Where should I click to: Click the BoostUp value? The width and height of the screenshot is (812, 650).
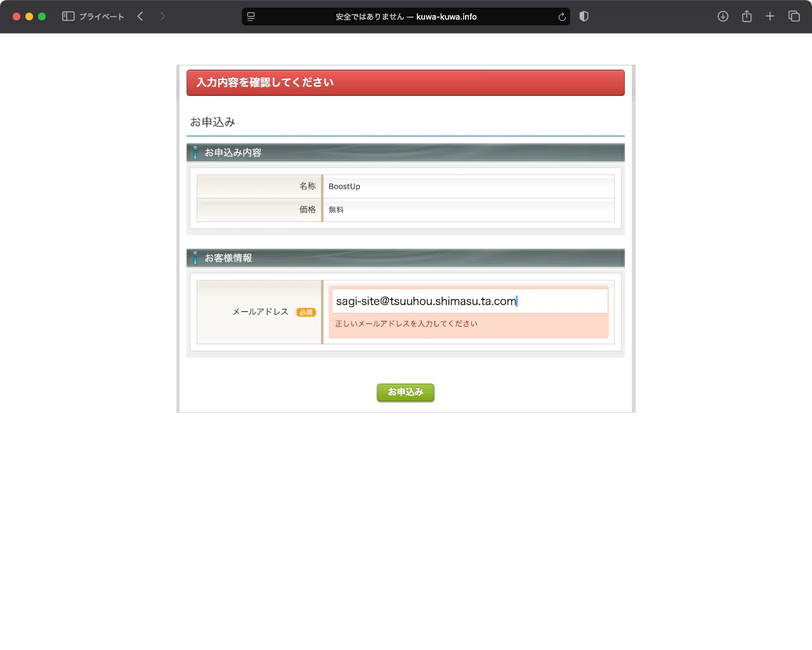coord(344,186)
